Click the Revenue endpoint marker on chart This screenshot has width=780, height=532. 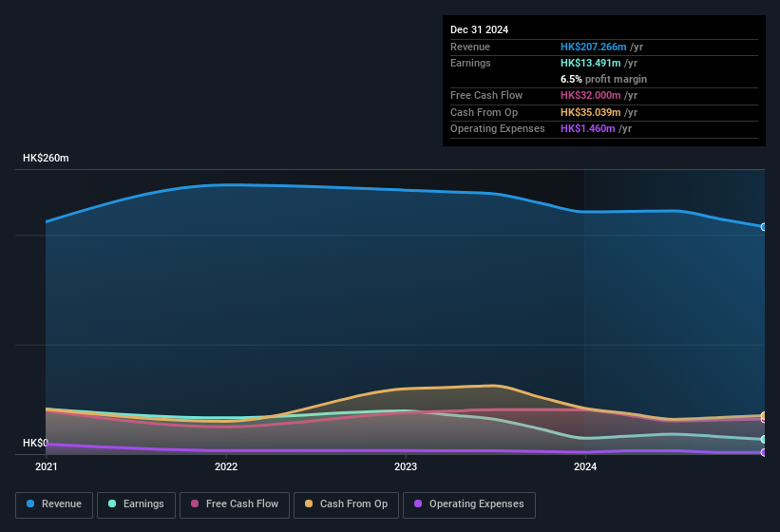764,227
